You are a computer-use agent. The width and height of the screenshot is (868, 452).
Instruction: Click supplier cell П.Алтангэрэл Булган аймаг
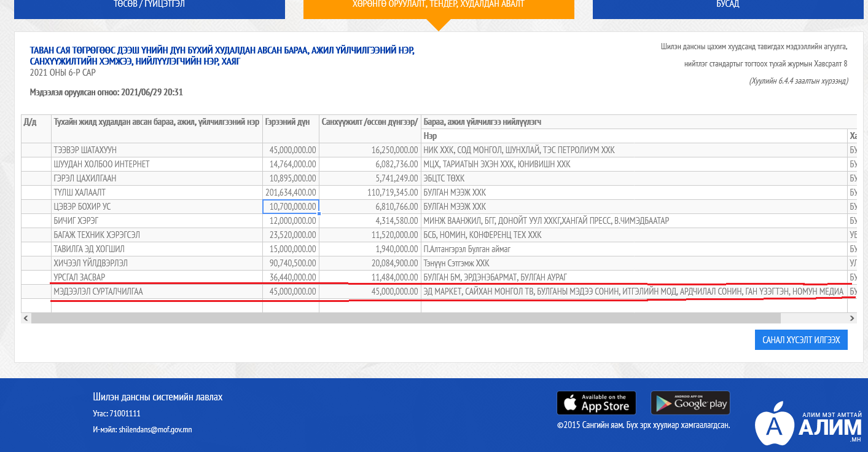(x=634, y=249)
